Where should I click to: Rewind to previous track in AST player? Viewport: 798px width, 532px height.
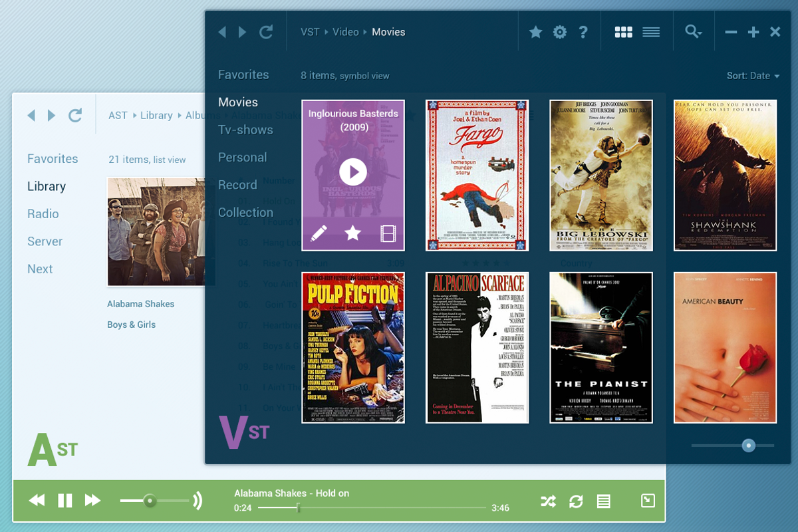(37, 500)
